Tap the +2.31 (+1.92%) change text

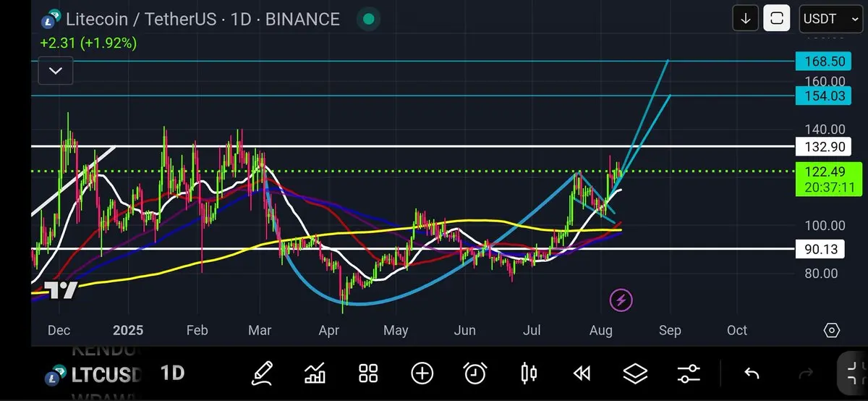(x=88, y=43)
